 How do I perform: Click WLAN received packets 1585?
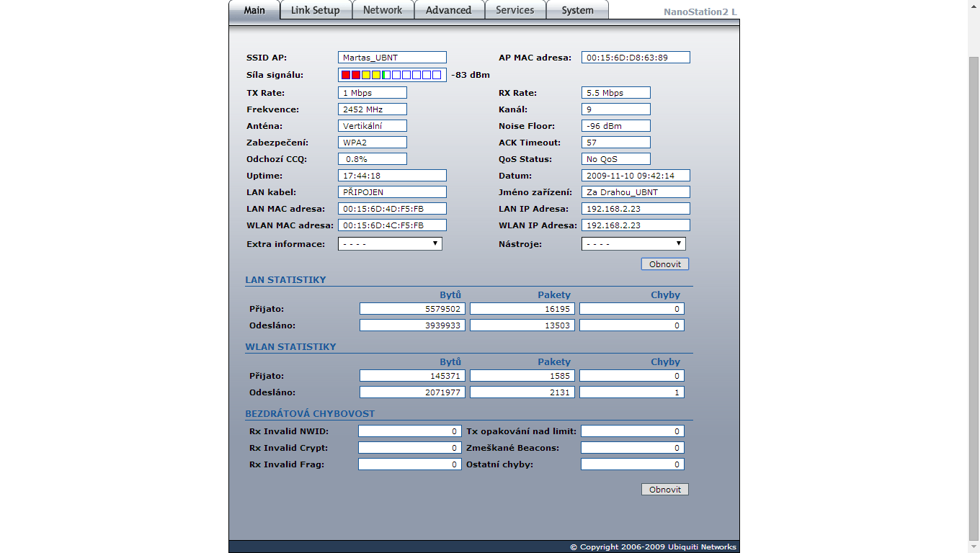[522, 376]
